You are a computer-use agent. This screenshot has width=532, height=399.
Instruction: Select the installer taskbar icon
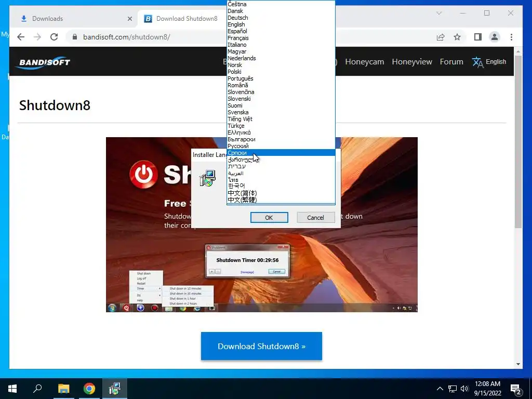pyautogui.click(x=115, y=389)
